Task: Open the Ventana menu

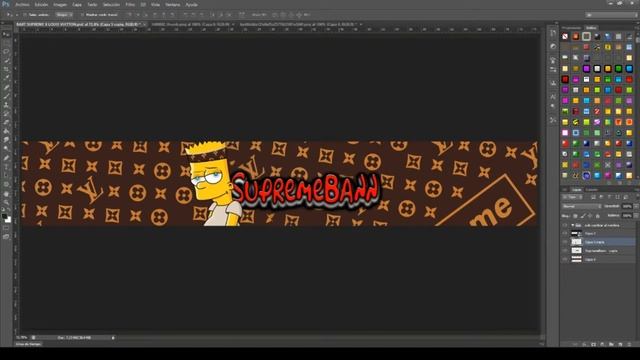Action: tap(173, 4)
